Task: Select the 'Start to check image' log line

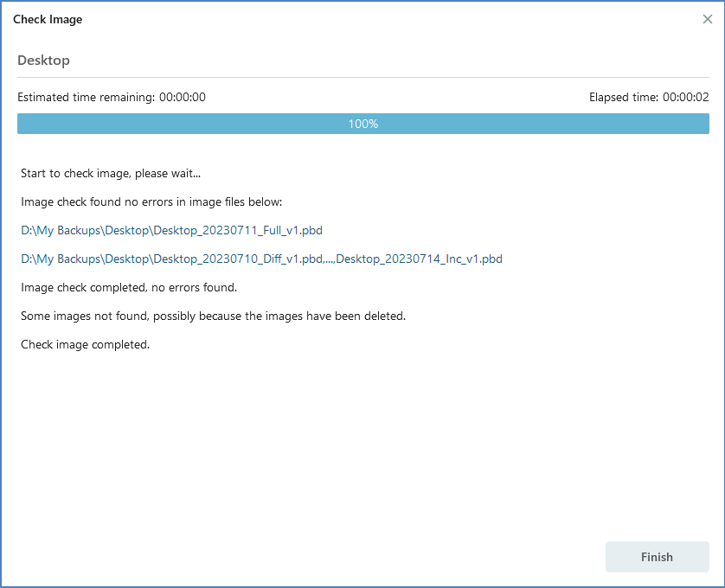Action: coord(111,174)
